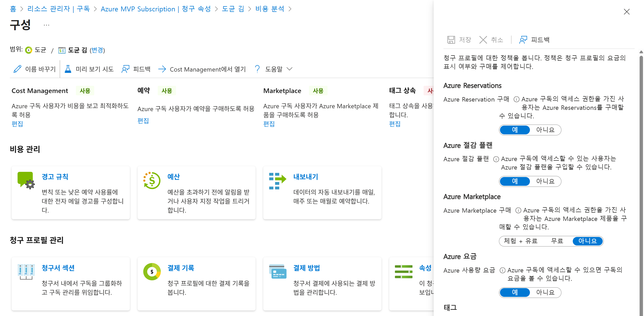The height and width of the screenshot is (316, 644).
Task: Open the 청구서 섹션 icon
Action: pyautogui.click(x=26, y=271)
